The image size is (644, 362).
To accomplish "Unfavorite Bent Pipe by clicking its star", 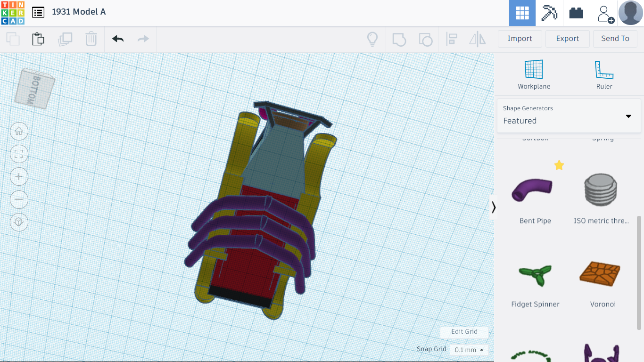I will (x=559, y=165).
